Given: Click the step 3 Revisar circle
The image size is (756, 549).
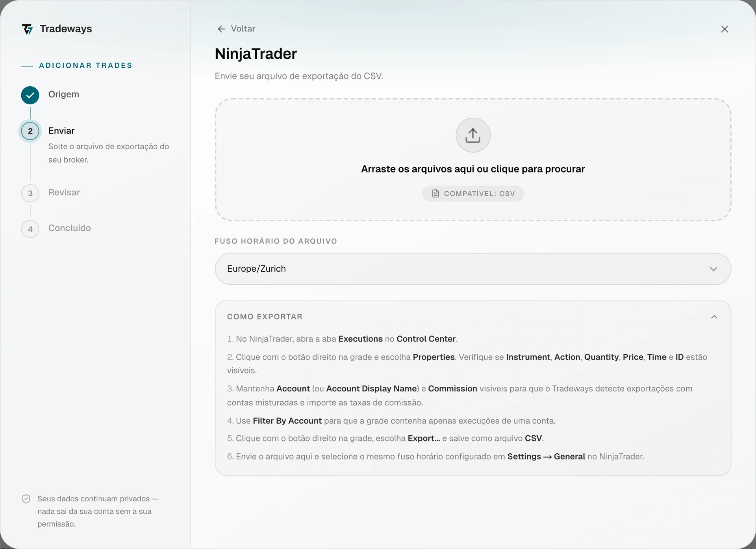Looking at the screenshot, I should (x=30, y=193).
